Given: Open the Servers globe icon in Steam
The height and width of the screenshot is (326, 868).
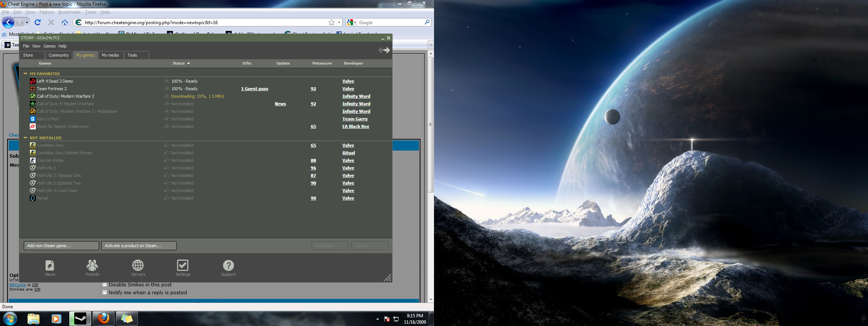Looking at the screenshot, I should [138, 265].
